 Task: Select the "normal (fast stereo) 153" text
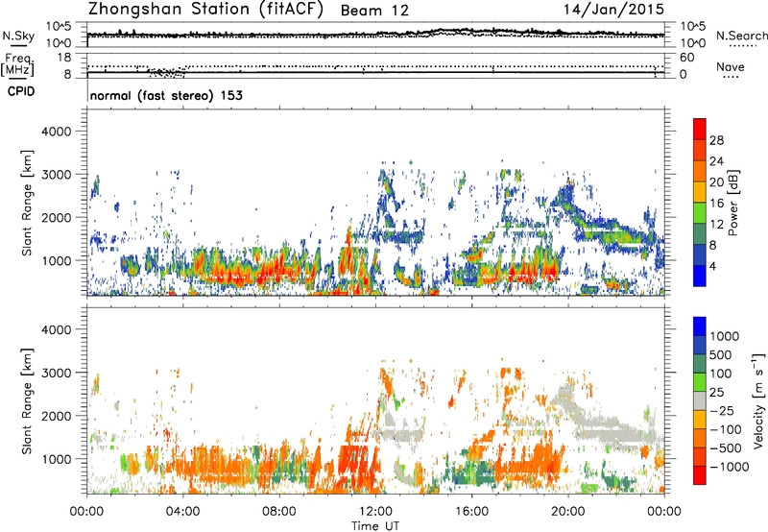pyautogui.click(x=166, y=95)
